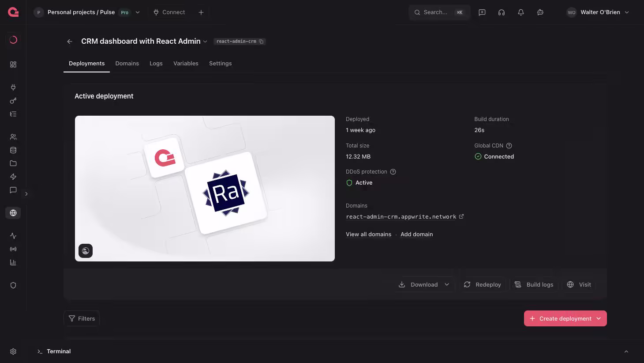
Task: Open the Messaging speech bubble icon in sidebar
Action: (x=13, y=190)
